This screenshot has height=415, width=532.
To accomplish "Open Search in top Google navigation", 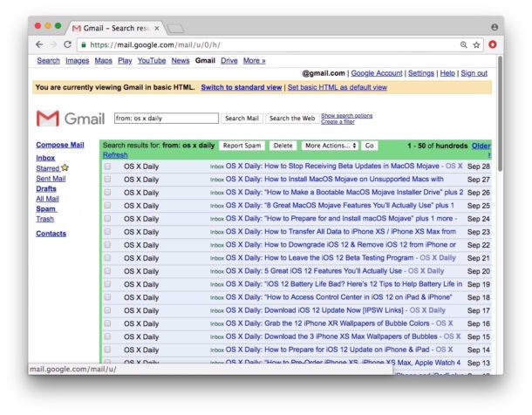I will click(x=48, y=61).
